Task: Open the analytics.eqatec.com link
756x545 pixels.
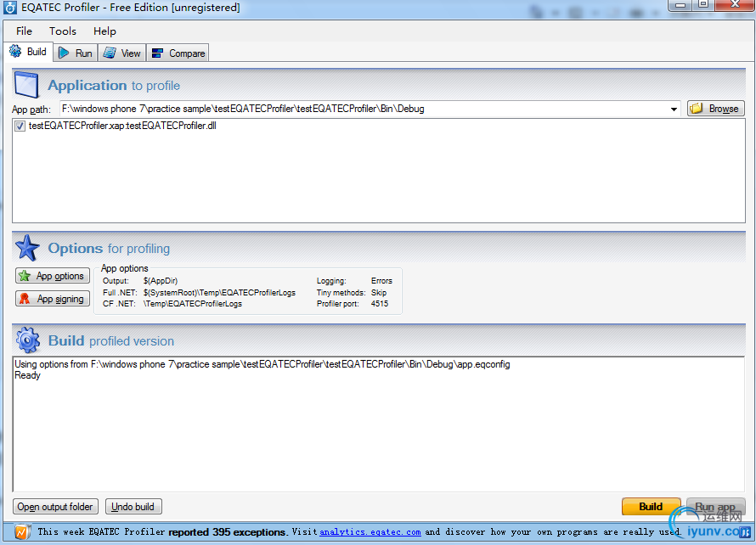Action: (370, 532)
